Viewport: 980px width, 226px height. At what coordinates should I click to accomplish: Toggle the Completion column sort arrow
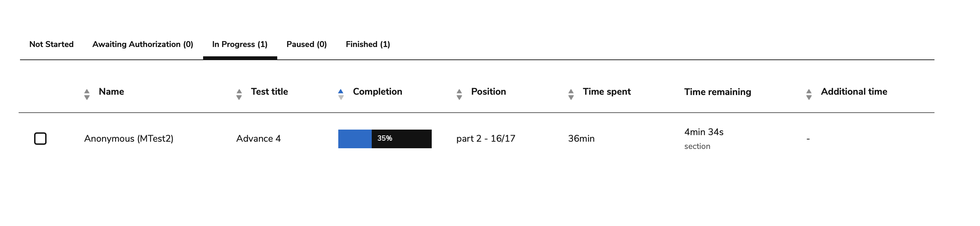point(341,94)
